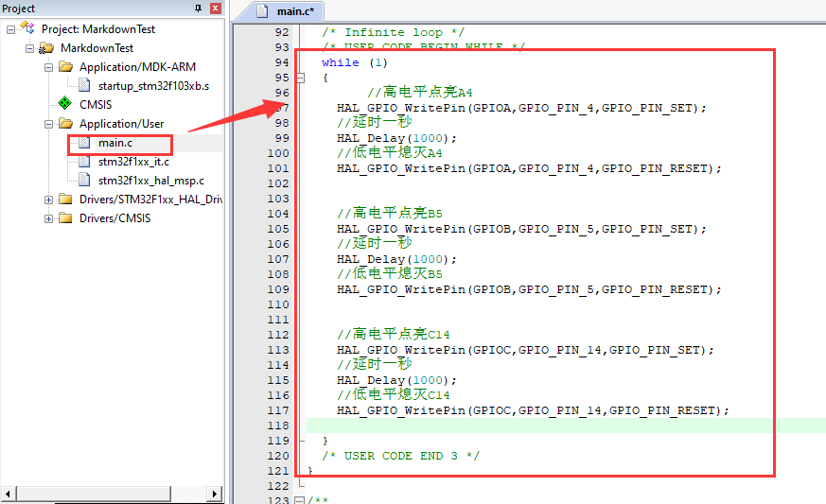Viewport: 826px width, 504px height.
Task: Select the Application/User group label
Action: pos(122,124)
